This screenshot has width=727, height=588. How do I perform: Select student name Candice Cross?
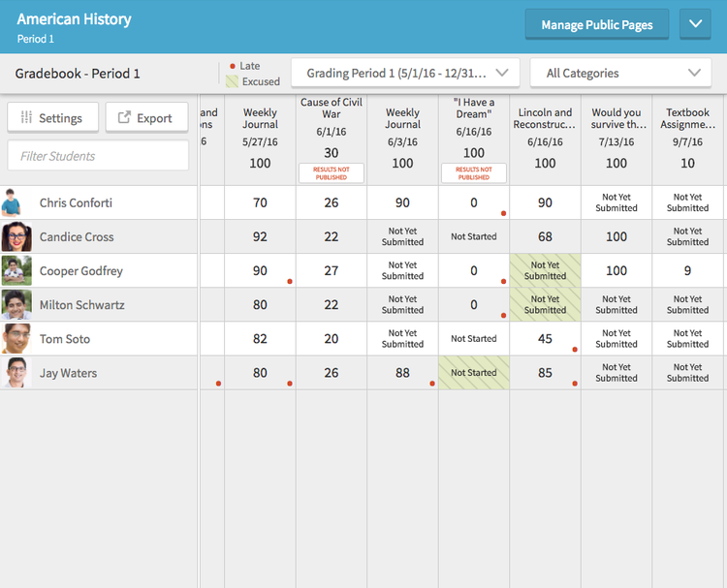[77, 236]
